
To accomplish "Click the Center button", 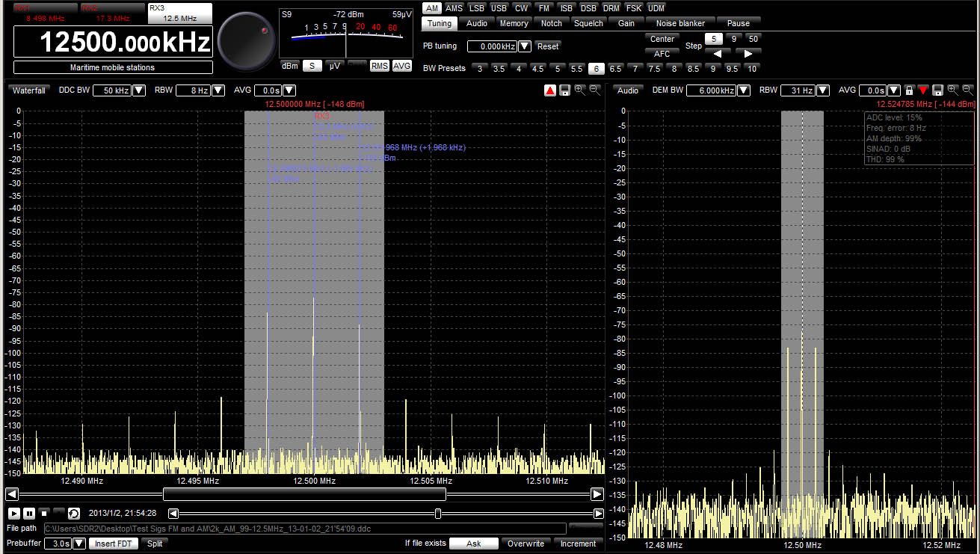I will [662, 39].
